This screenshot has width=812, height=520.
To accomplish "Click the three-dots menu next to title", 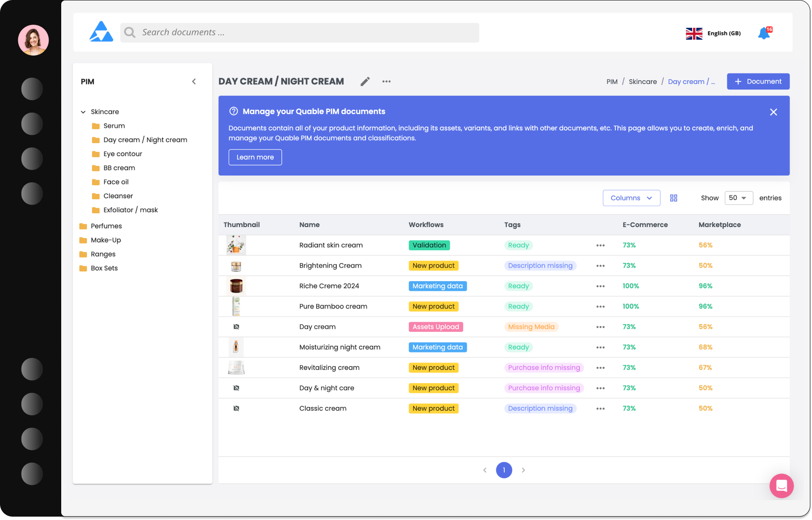I will coord(386,81).
